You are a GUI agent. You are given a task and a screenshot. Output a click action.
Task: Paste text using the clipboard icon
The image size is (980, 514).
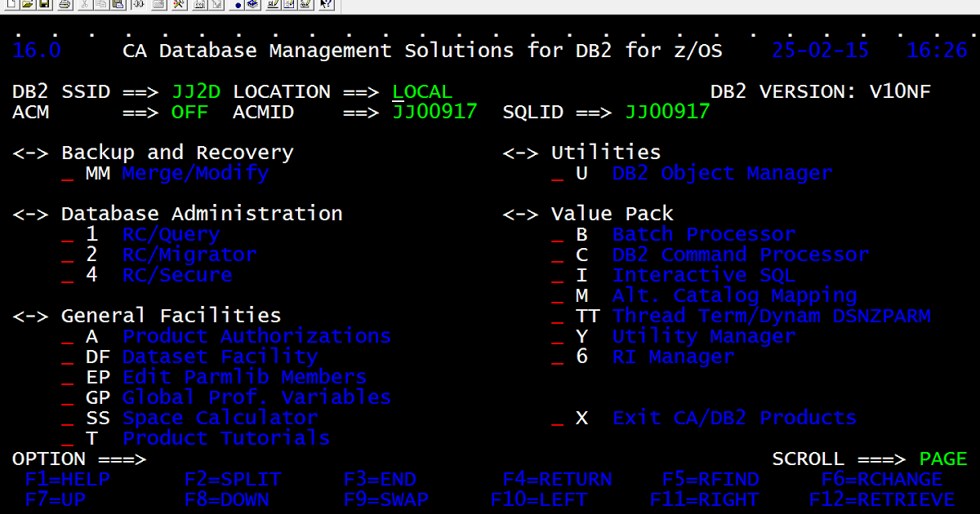click(x=117, y=5)
